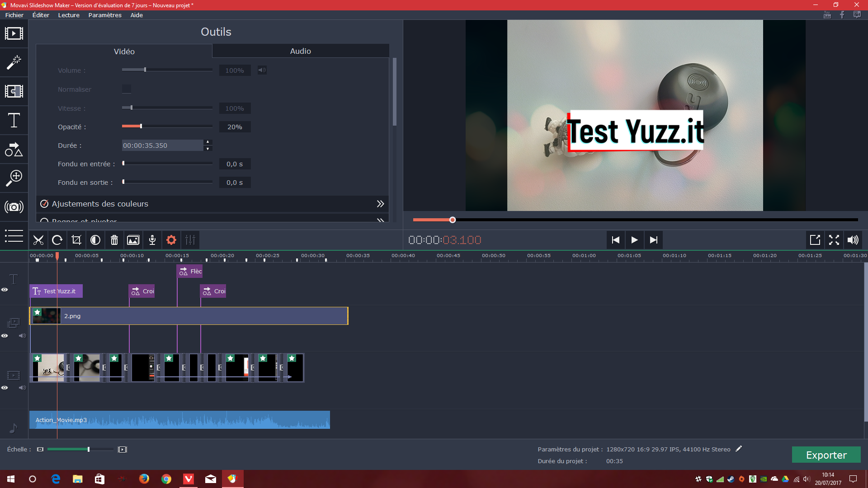868x488 pixels.
Task: Open Firefox from the taskbar
Action: 144,479
